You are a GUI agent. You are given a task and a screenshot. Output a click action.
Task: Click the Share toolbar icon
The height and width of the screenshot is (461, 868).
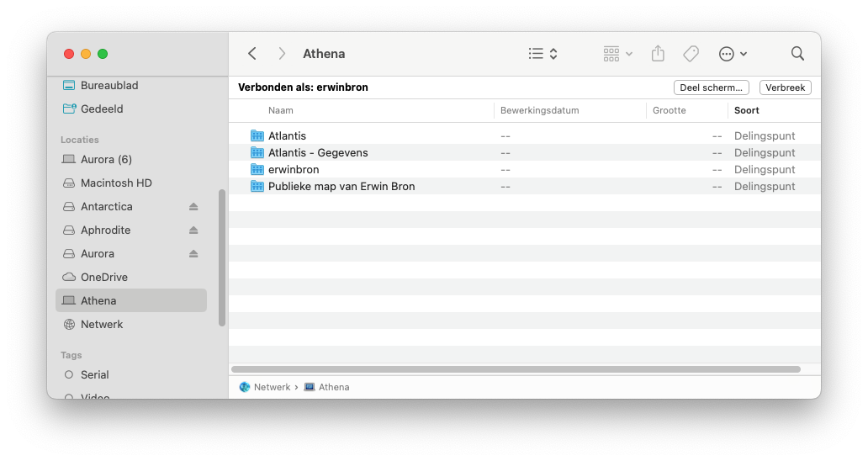point(658,54)
